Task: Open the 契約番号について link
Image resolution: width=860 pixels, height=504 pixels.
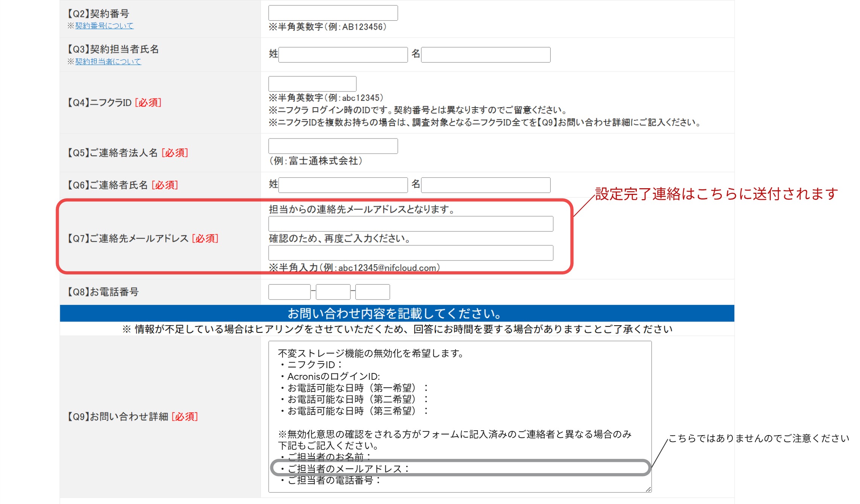Action: pyautogui.click(x=104, y=26)
